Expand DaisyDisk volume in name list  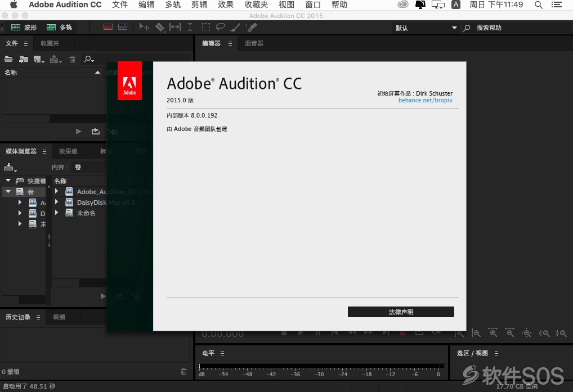pyautogui.click(x=57, y=201)
